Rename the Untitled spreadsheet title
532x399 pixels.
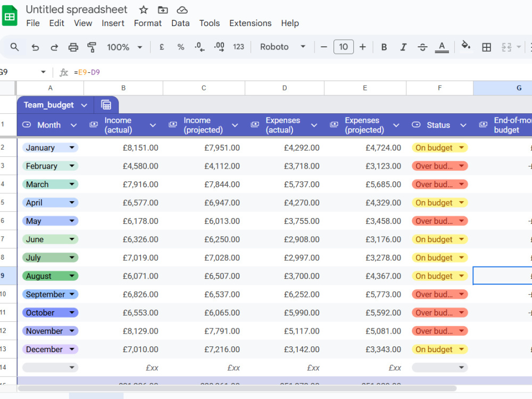click(x=76, y=10)
